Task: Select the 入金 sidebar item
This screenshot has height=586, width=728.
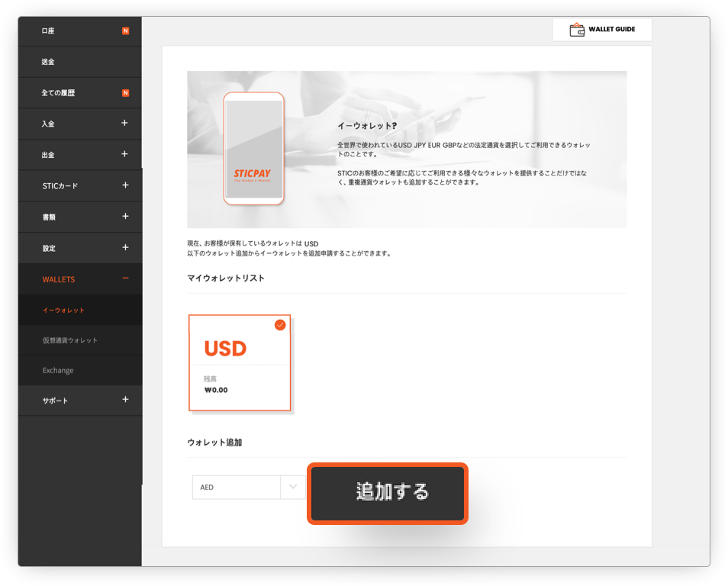Action: click(x=80, y=124)
